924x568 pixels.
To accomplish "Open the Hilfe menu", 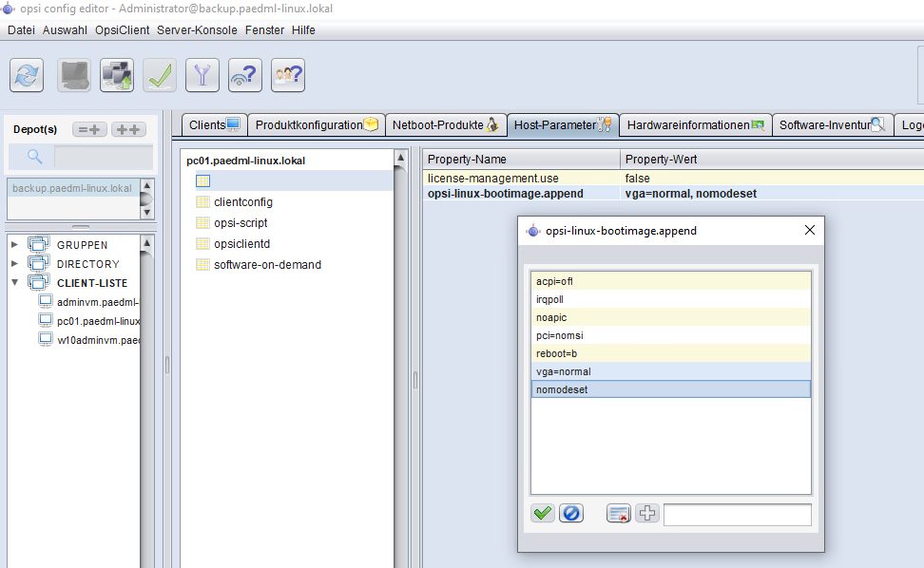I will coord(303,30).
